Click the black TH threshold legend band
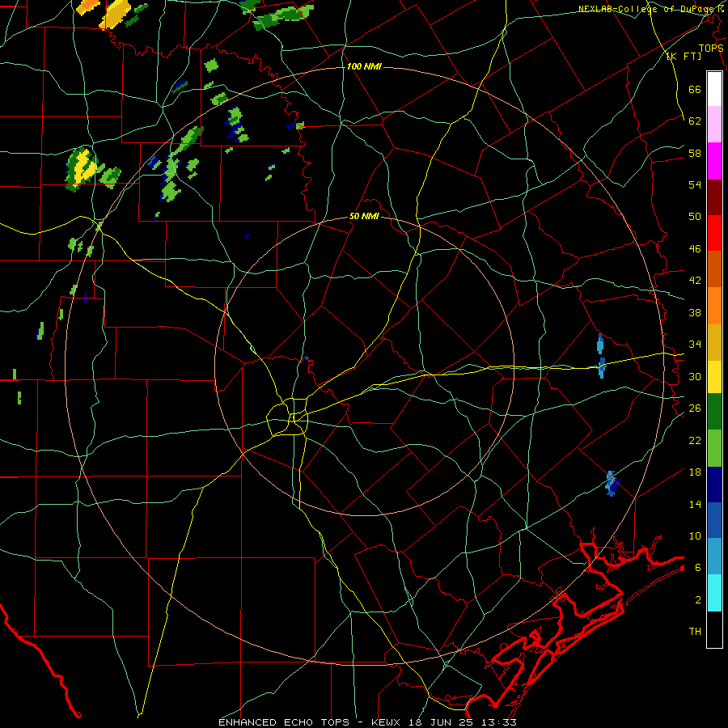This screenshot has height=728, width=728. point(714,629)
